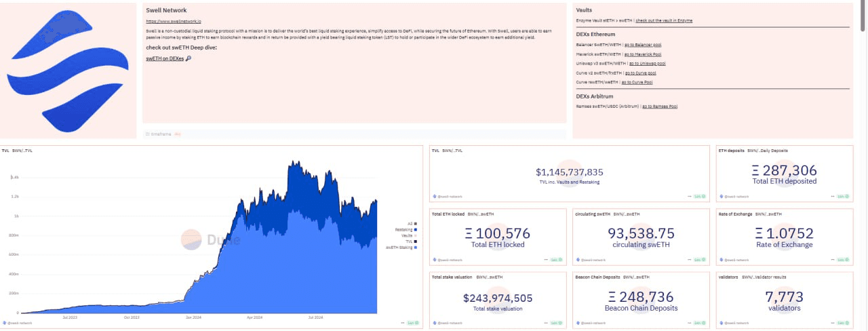Click the $1,145,737,835 TVL value

coord(570,172)
